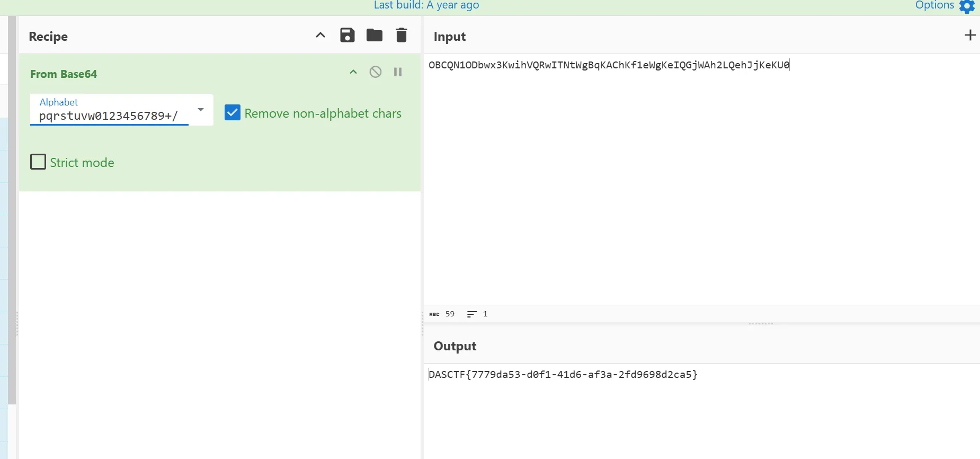This screenshot has width=980, height=459.
Task: Load a recipe using the folder icon
Action: [x=375, y=36]
